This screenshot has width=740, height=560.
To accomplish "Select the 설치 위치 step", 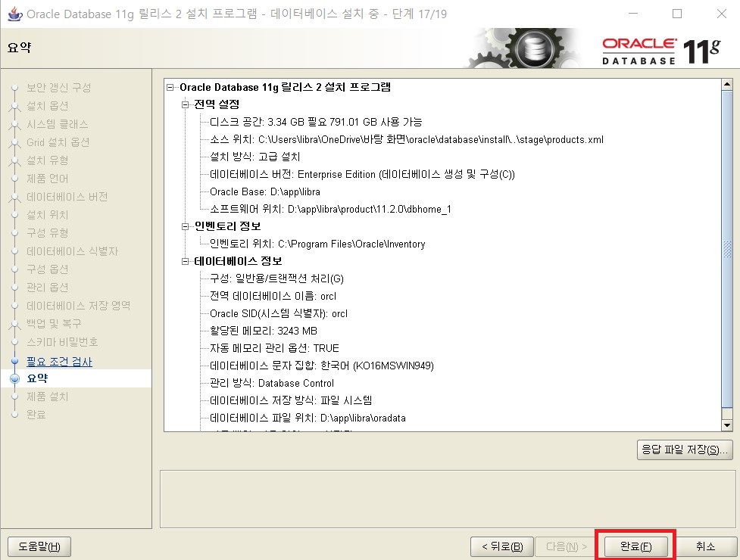I will coord(47,215).
